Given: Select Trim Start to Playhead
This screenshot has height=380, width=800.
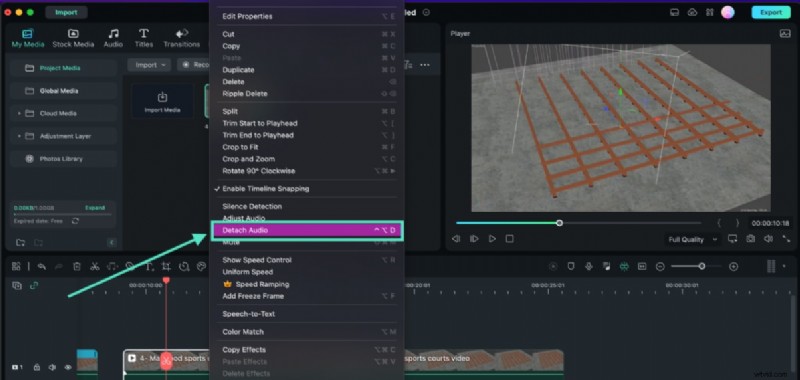Looking at the screenshot, I should coord(307,123).
